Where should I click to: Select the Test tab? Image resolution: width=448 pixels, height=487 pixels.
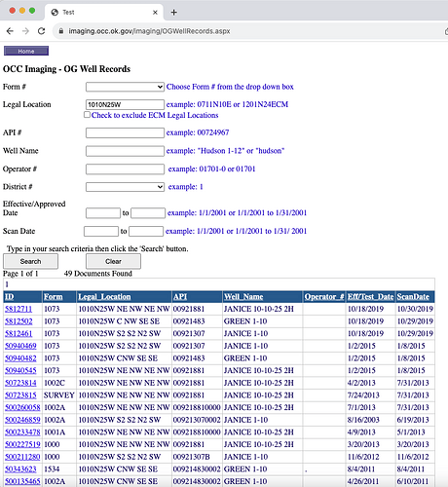point(104,13)
